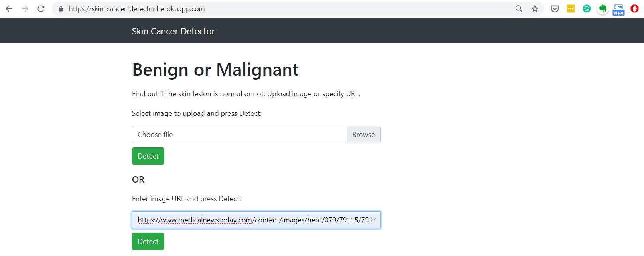Open the red stop-hand ad blocker

[x=634, y=9]
